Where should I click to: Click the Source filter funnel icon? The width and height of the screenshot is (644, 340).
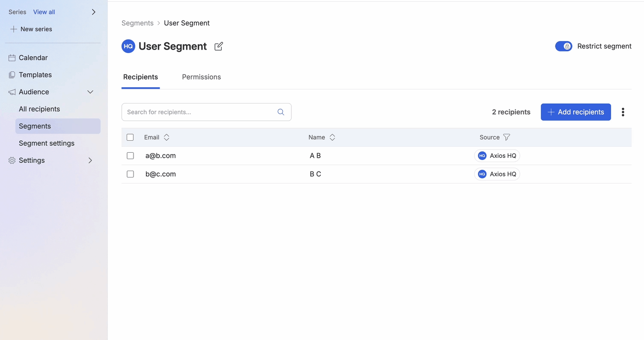pyautogui.click(x=507, y=137)
